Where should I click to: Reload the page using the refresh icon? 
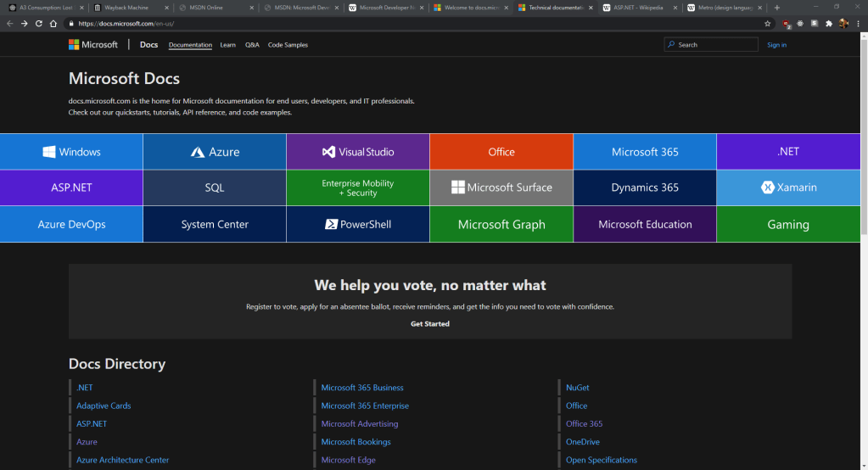(x=39, y=24)
